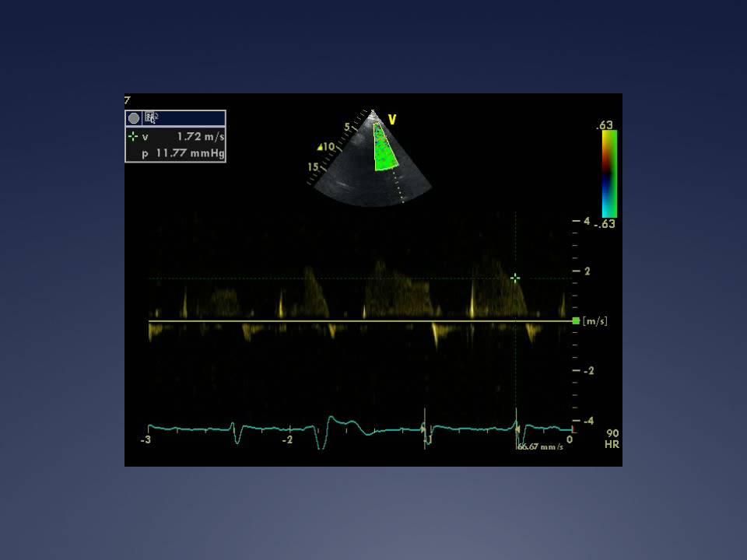Click the .63 upper Nyquist limit label

tap(605, 124)
